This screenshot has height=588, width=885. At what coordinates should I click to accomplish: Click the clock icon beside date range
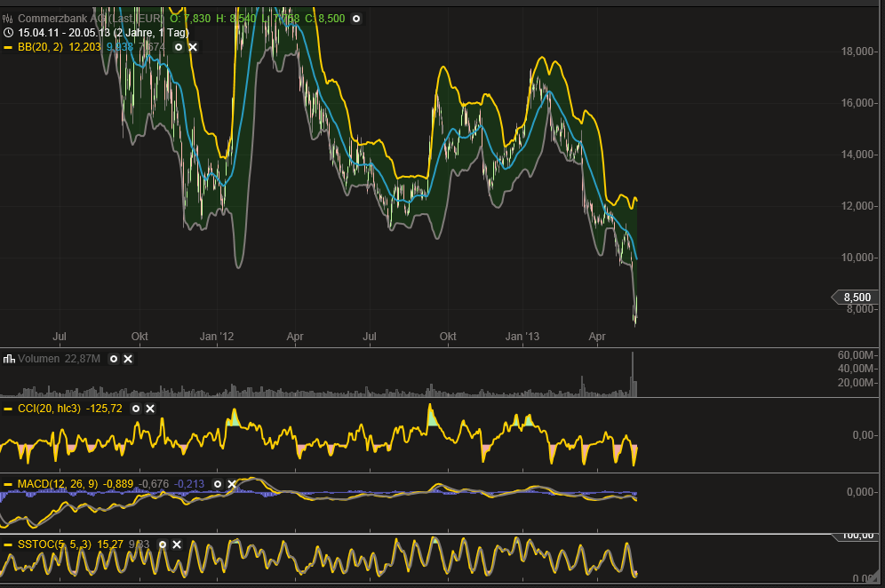click(x=8, y=32)
